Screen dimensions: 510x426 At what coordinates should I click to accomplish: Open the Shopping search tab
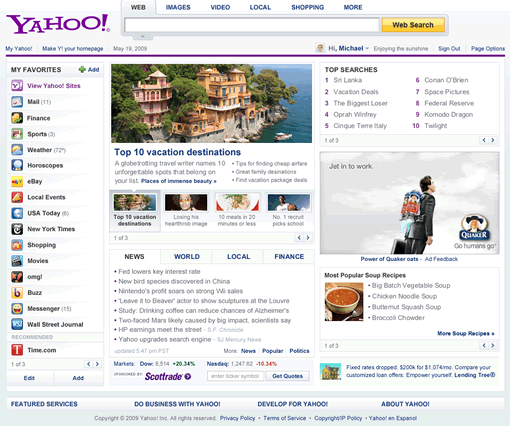[307, 7]
